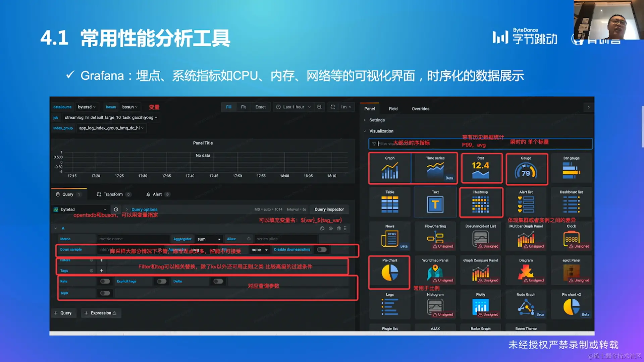Click the Table visualization icon
644x362 pixels.
pyautogui.click(x=390, y=203)
